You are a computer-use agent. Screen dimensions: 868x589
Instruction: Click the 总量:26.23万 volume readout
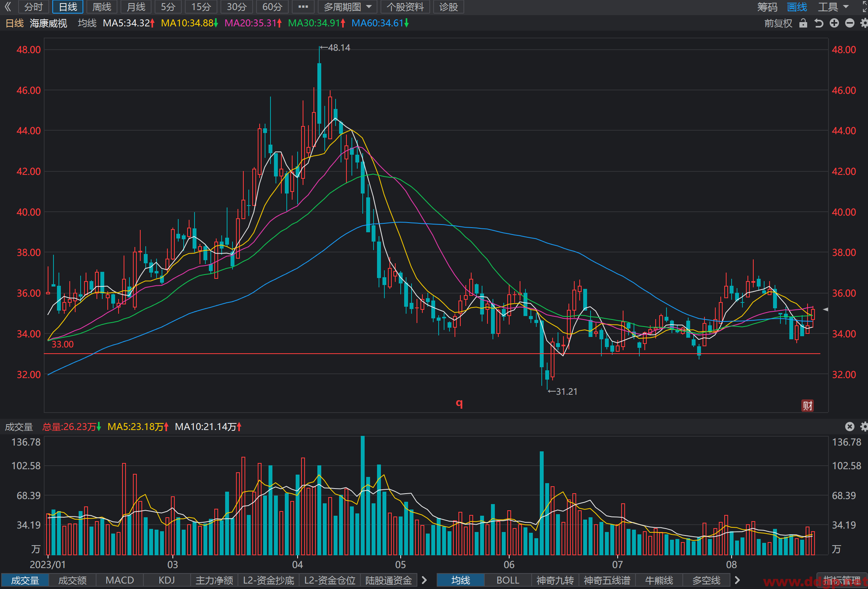pos(72,427)
